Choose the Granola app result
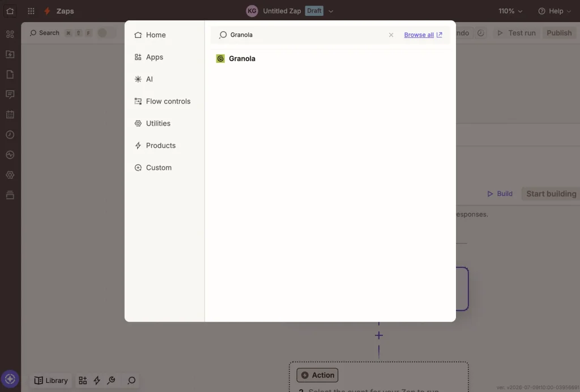The image size is (580, 392). (x=330, y=58)
